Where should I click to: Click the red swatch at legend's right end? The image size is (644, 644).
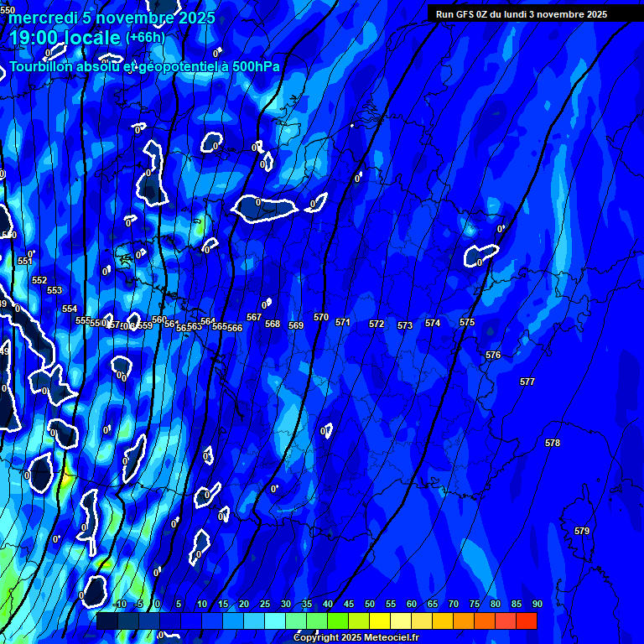click(526, 621)
